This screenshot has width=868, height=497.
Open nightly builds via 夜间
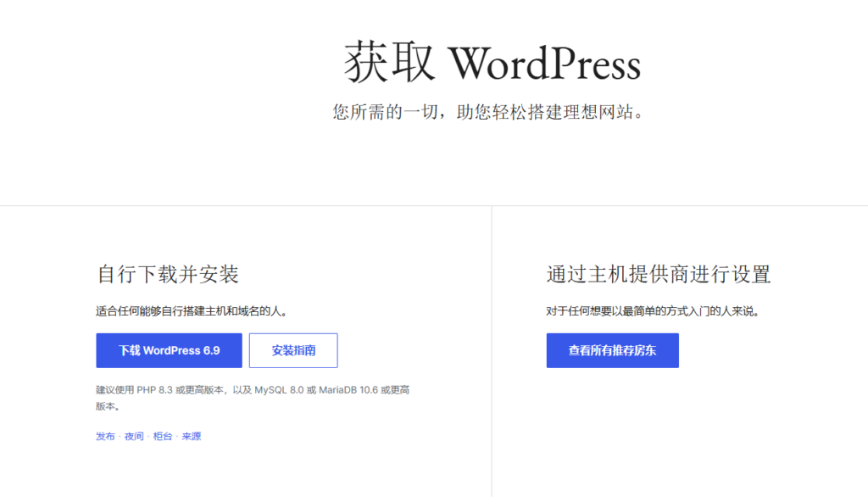132,436
